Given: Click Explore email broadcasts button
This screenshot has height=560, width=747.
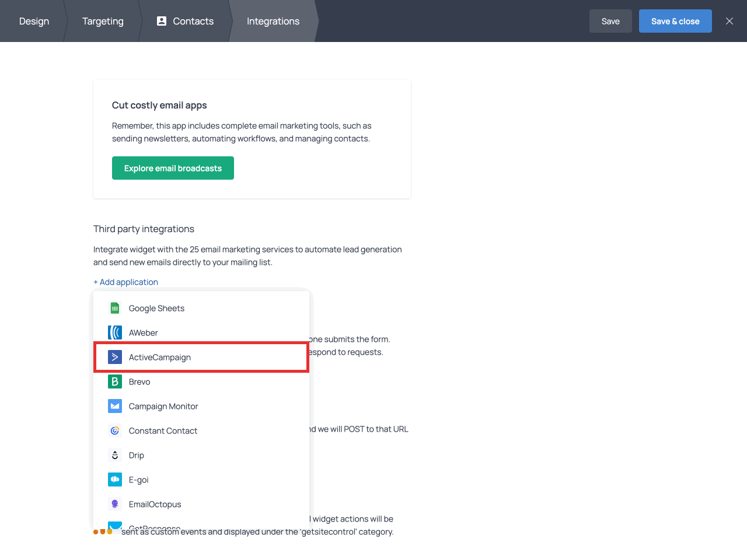Looking at the screenshot, I should pyautogui.click(x=173, y=168).
